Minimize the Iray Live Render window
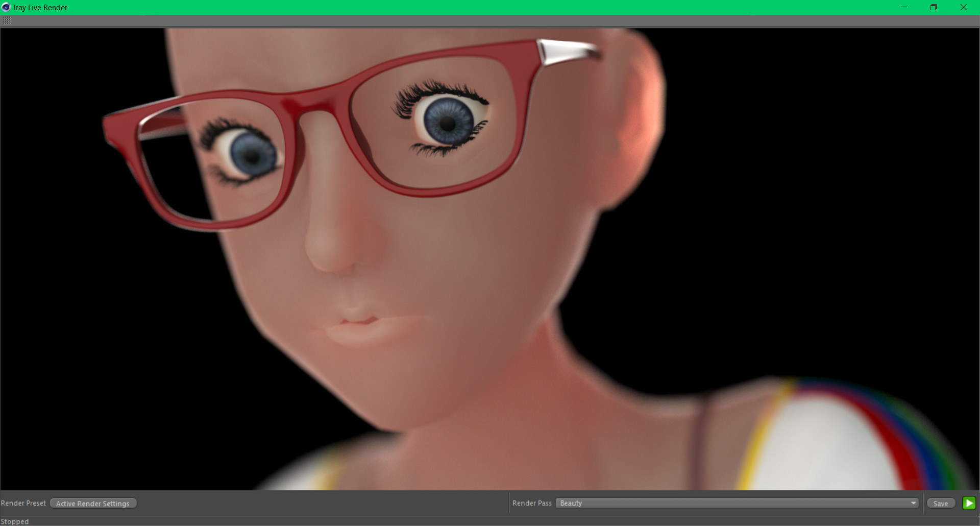 (904, 7)
